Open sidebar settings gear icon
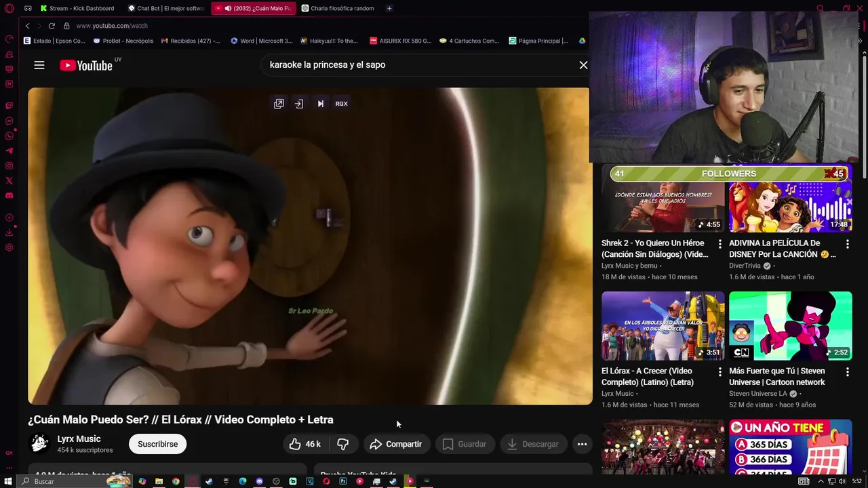Image resolution: width=868 pixels, height=488 pixels. tap(9, 247)
